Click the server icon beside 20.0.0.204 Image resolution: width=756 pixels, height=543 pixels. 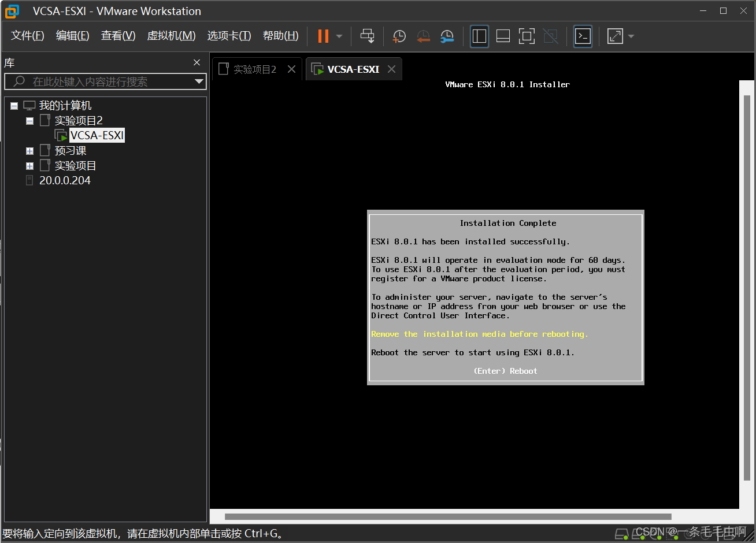click(x=29, y=180)
